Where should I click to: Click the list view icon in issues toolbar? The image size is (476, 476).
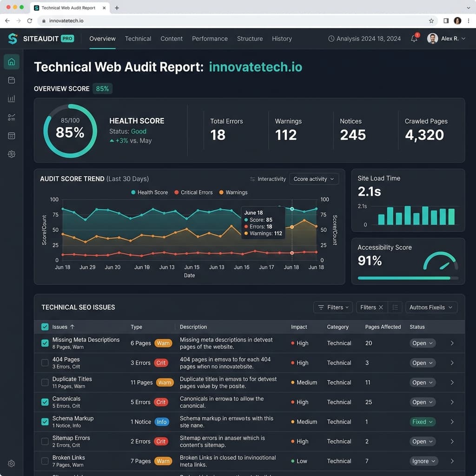(x=395, y=307)
